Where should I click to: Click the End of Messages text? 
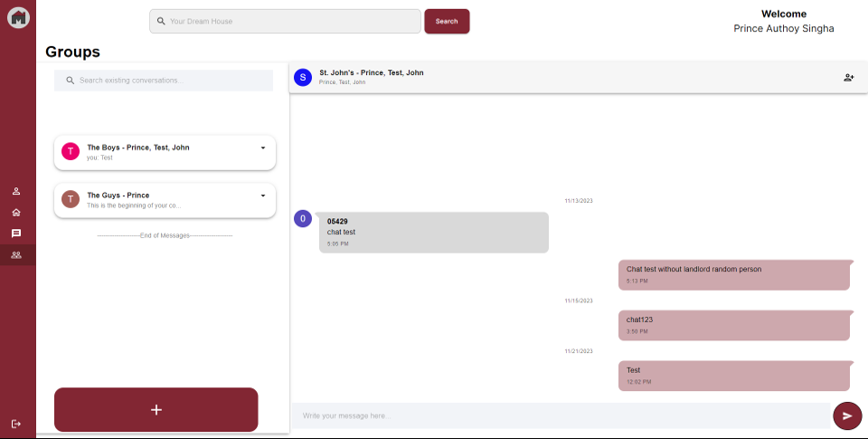(x=165, y=235)
